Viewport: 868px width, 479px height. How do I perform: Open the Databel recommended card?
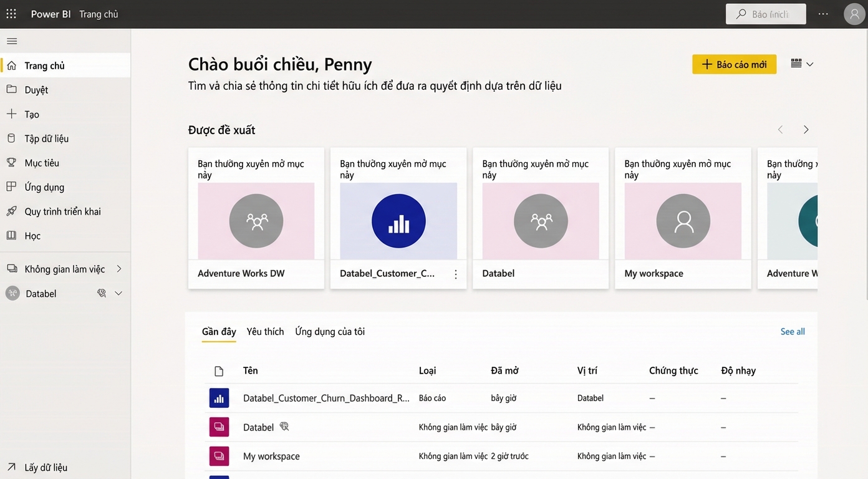point(541,218)
